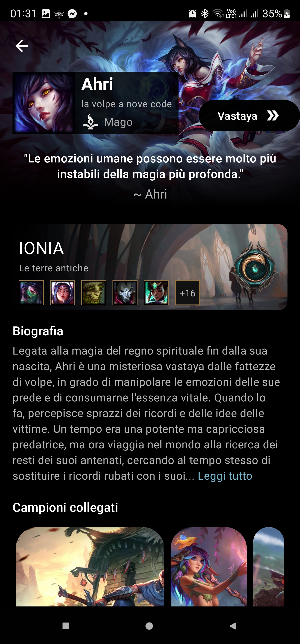Image resolution: width=300 pixels, height=644 pixels.
Task: Open the Ionia region crest emblem
Action: coord(255,268)
